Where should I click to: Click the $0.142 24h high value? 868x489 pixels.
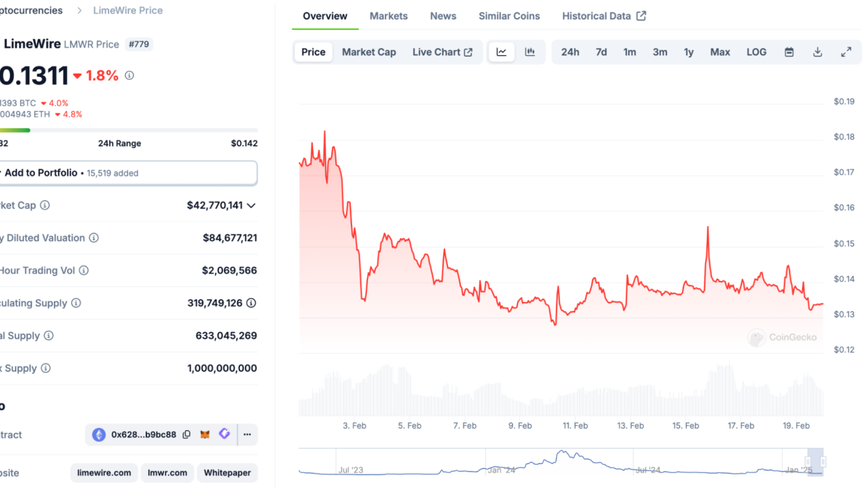click(x=244, y=143)
